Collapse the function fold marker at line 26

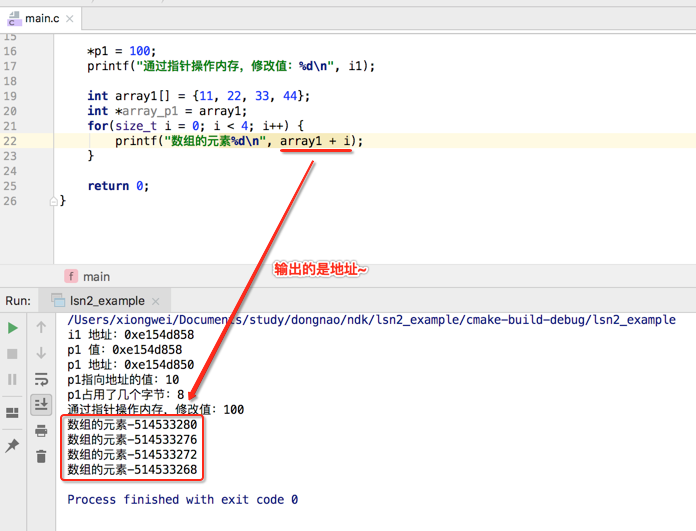pos(54,201)
